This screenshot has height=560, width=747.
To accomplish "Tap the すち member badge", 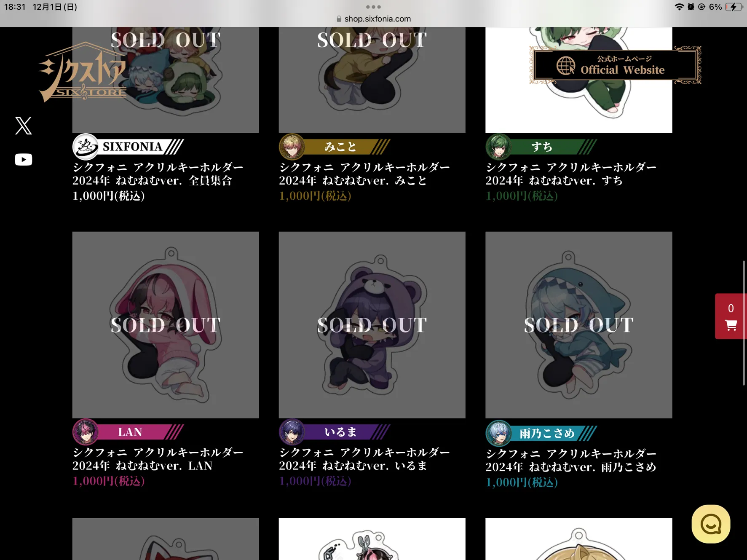I will (541, 147).
